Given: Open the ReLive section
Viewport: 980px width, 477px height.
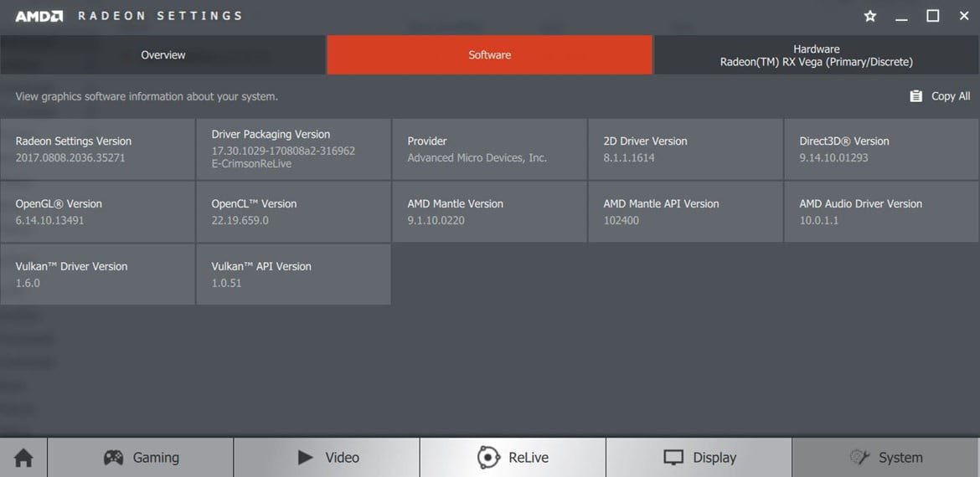Looking at the screenshot, I should pos(513,458).
